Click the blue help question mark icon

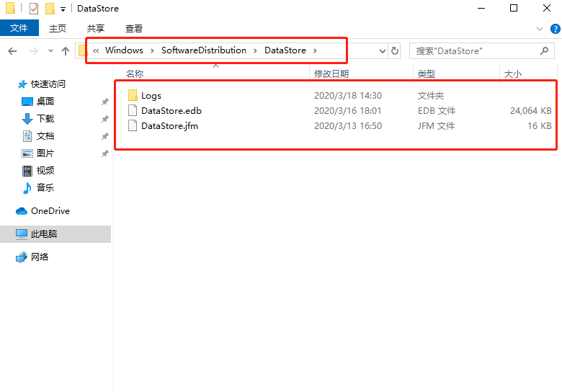pyautogui.click(x=553, y=28)
